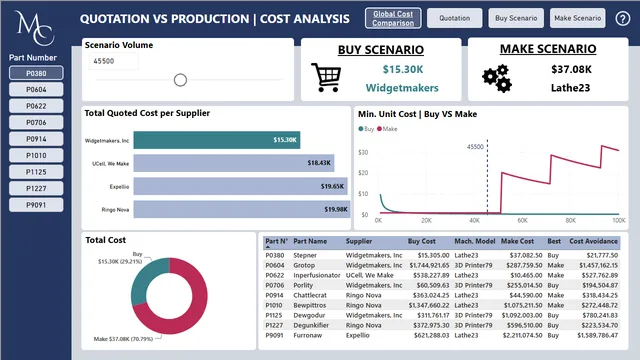Click the $1,589,786.47 cost avoidance cell
Image resolution: width=640 pixels, height=360 pixels.
598,335
